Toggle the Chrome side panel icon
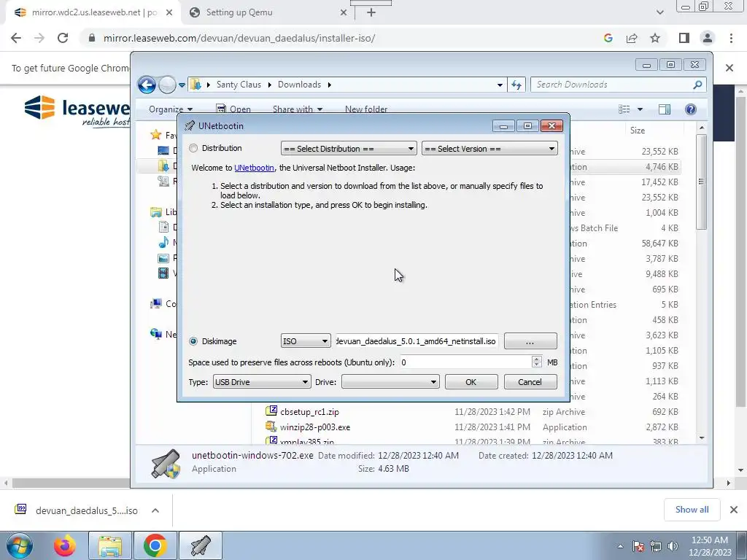Viewport: 747px width, 560px height. [x=684, y=38]
